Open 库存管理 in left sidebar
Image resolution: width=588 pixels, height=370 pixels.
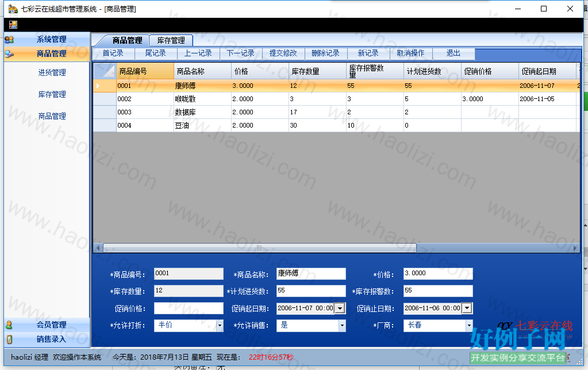[x=52, y=94]
